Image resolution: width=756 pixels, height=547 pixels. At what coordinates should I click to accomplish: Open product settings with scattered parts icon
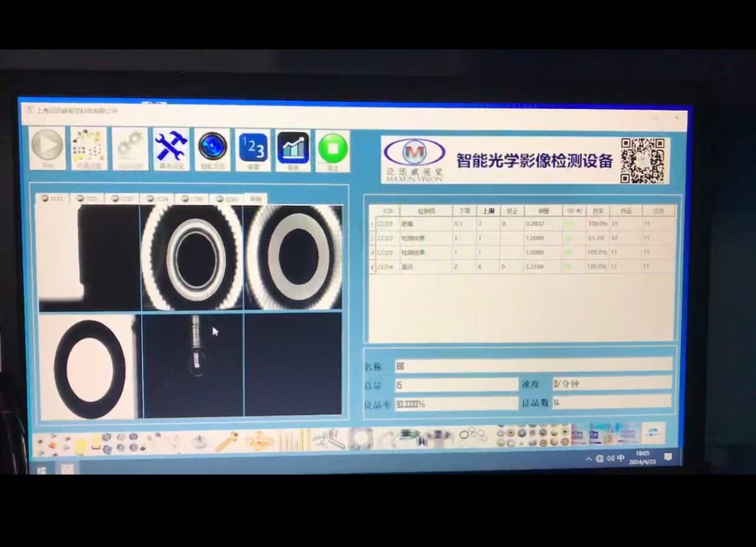(88, 149)
